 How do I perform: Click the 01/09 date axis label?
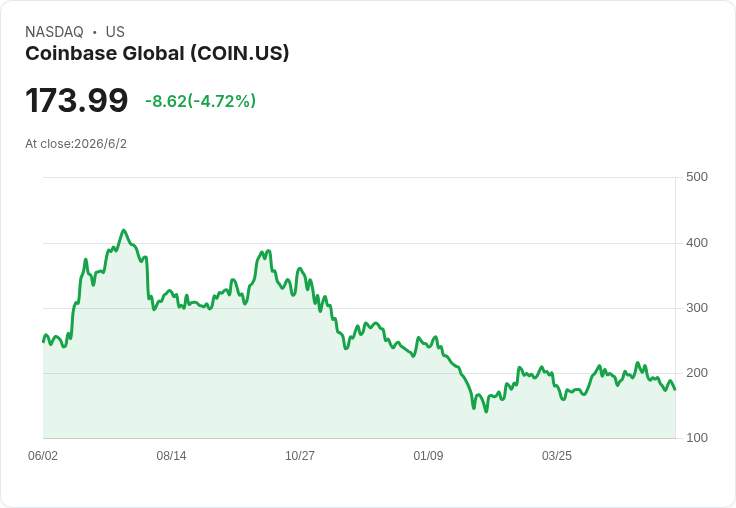(428, 456)
